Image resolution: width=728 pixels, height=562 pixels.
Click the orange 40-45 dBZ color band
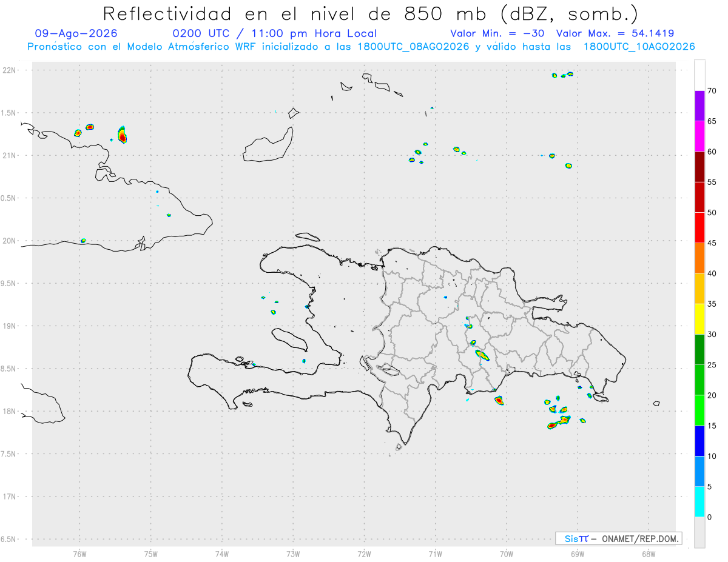699,258
